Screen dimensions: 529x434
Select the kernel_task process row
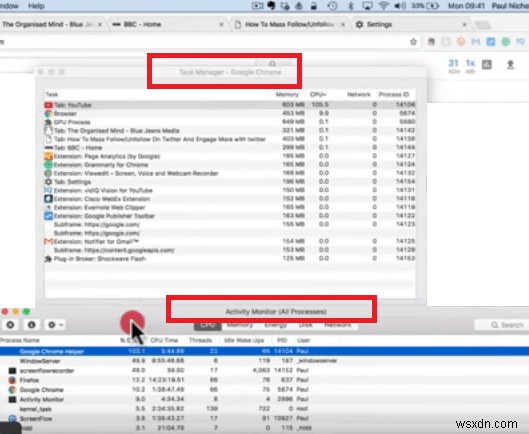pyautogui.click(x=264, y=409)
